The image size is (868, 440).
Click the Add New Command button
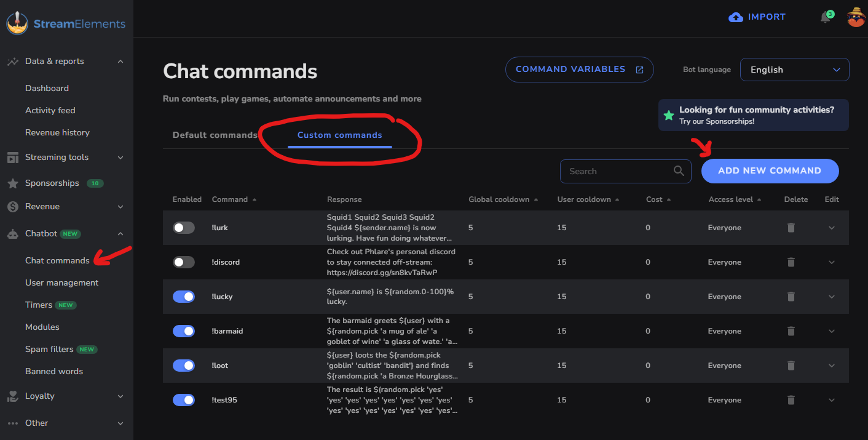point(770,171)
